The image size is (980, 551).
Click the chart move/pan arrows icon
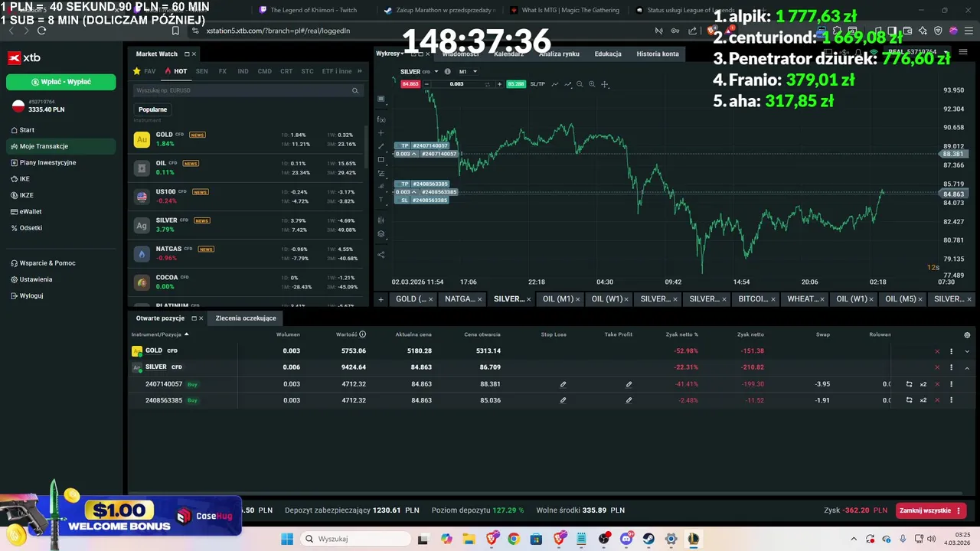605,84
